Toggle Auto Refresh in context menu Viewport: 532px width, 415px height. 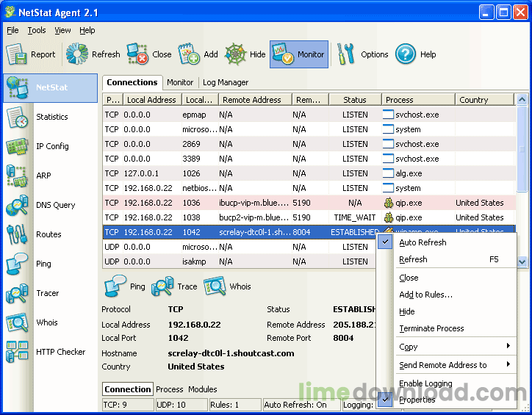pos(423,242)
